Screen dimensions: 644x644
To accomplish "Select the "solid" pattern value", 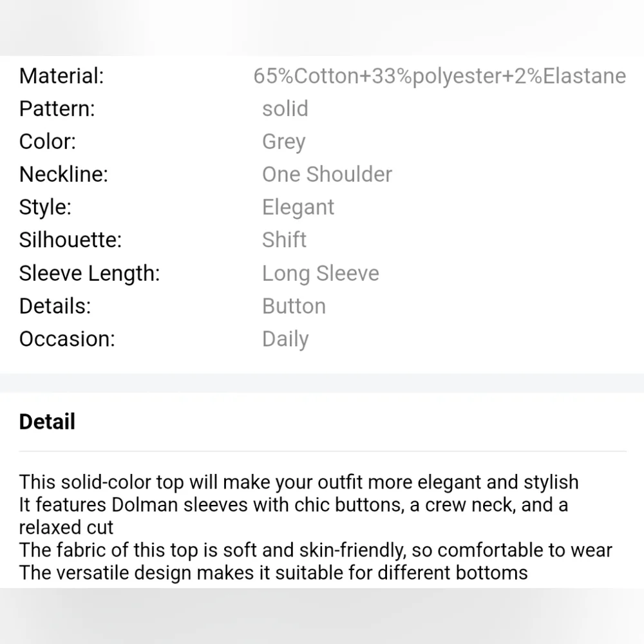I will click(x=285, y=109).
